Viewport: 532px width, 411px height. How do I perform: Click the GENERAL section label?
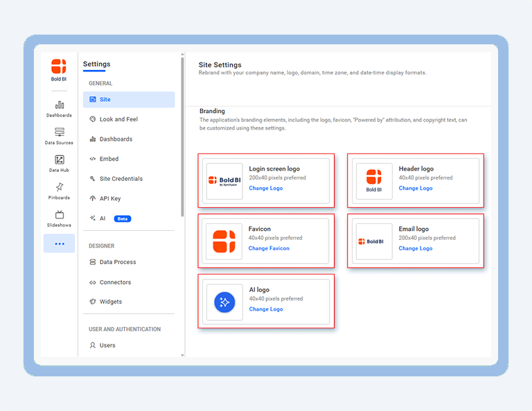pos(100,83)
